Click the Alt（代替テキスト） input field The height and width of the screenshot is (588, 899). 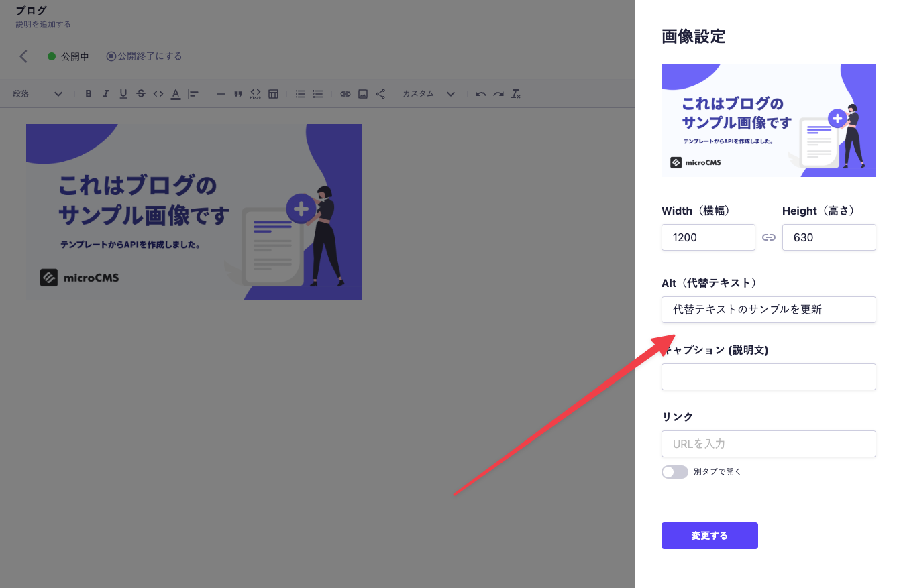click(768, 310)
